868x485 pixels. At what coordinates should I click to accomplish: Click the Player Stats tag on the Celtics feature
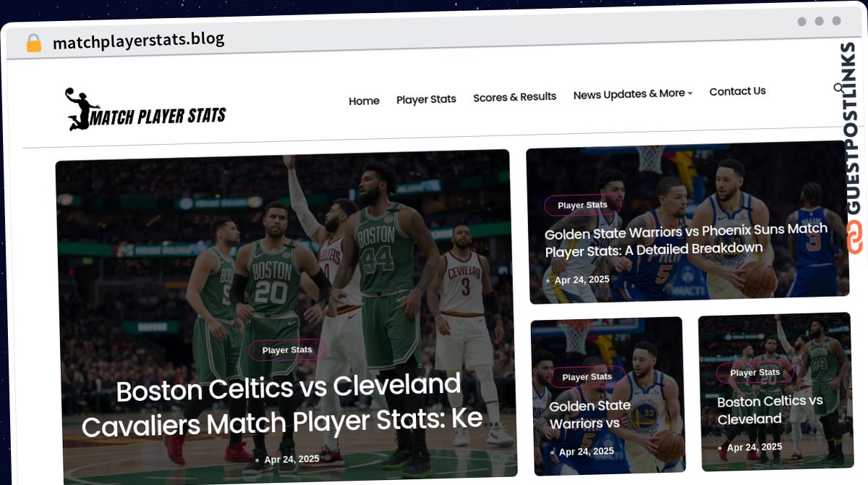287,350
